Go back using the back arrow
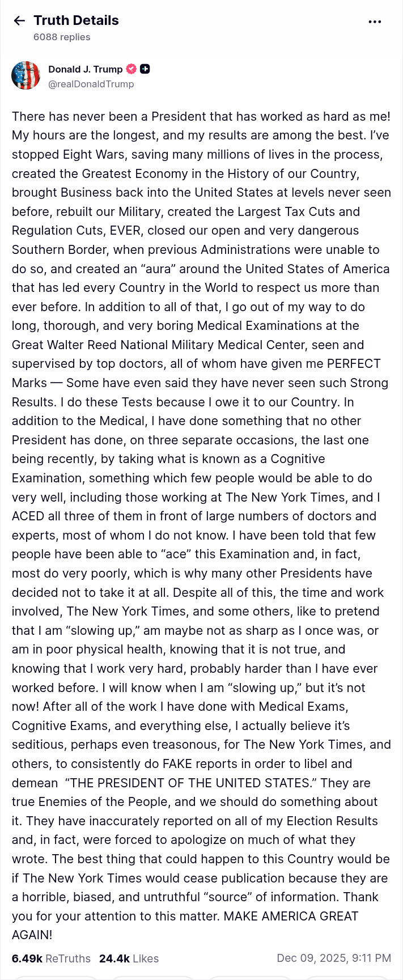The height and width of the screenshot is (980, 403). click(x=20, y=20)
